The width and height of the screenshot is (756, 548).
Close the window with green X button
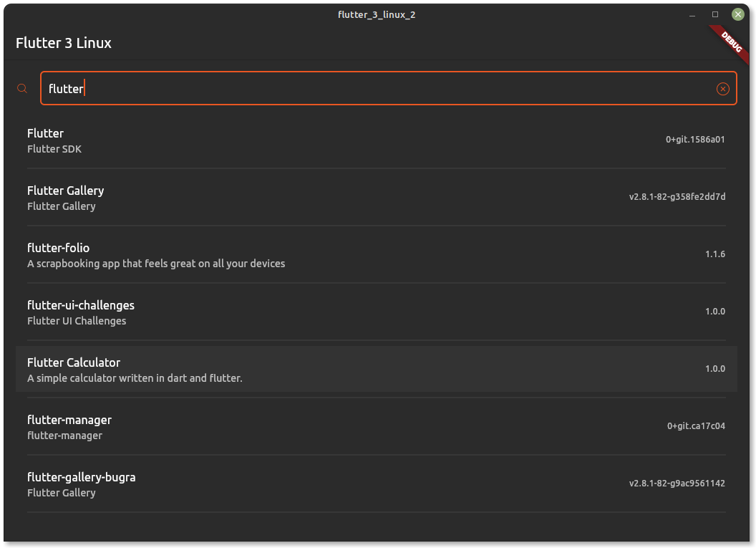[737, 14]
